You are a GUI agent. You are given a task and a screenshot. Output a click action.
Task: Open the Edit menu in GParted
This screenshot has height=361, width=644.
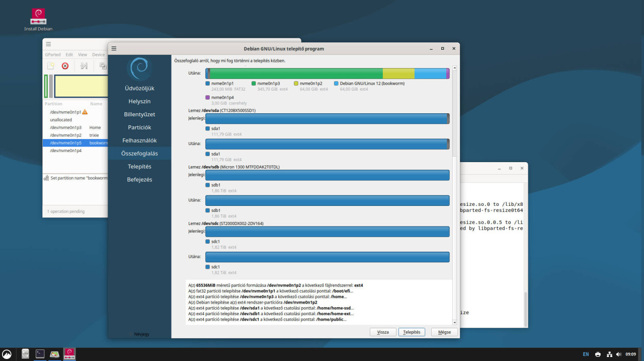coord(69,54)
